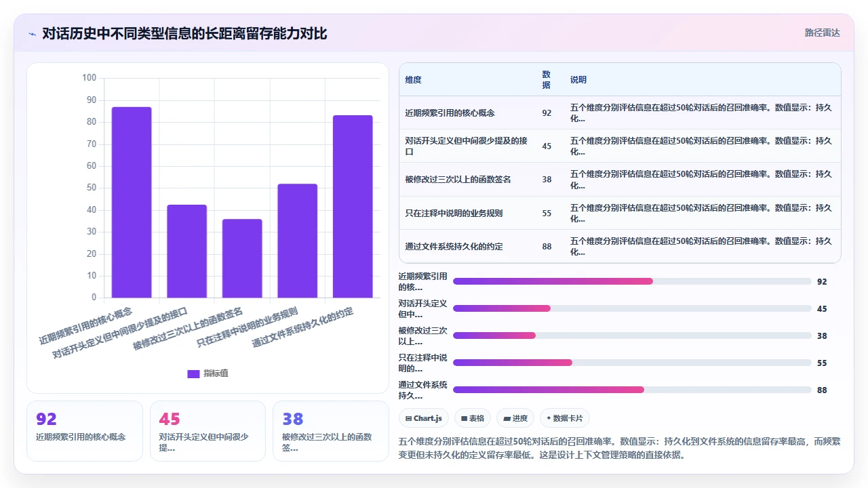Click the progress bar for 近期频繁引用的核…

click(x=632, y=281)
